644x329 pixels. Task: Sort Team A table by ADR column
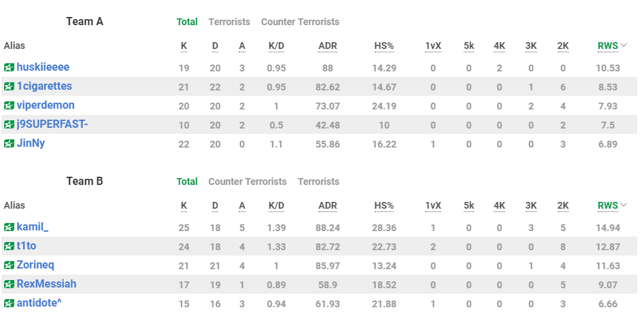point(327,46)
